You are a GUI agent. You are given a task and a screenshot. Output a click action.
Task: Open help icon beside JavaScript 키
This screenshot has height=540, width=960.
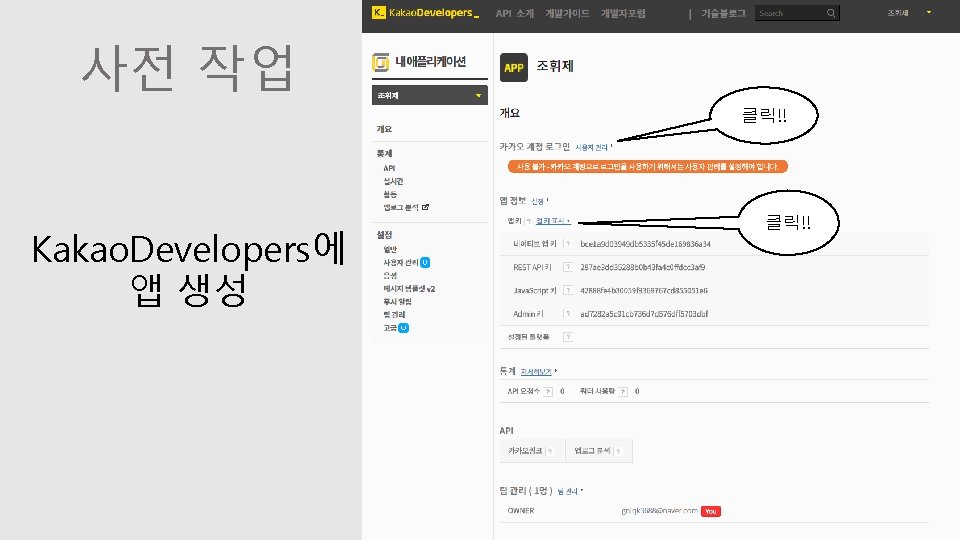tap(568, 290)
